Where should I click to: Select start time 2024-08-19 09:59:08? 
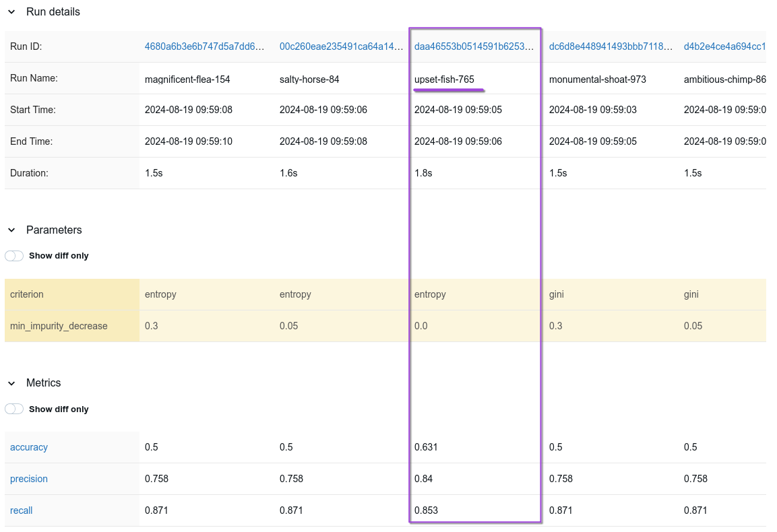188,110
